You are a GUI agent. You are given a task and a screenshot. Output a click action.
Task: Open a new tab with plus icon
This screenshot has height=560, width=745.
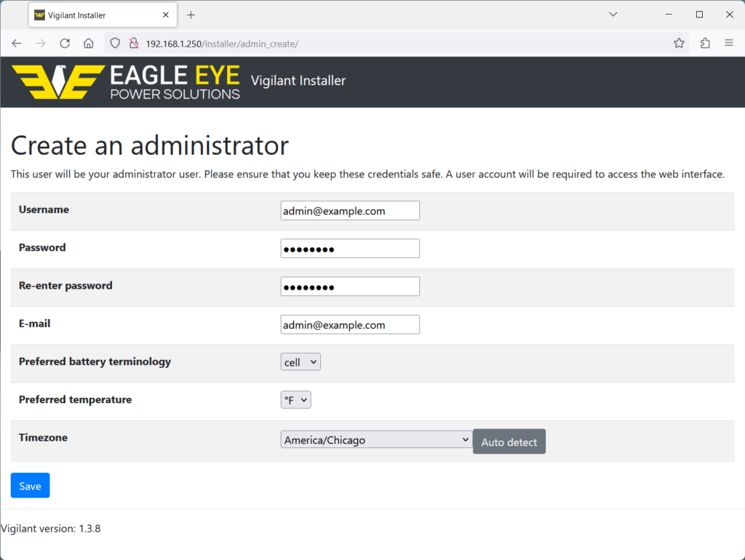[x=191, y=15]
